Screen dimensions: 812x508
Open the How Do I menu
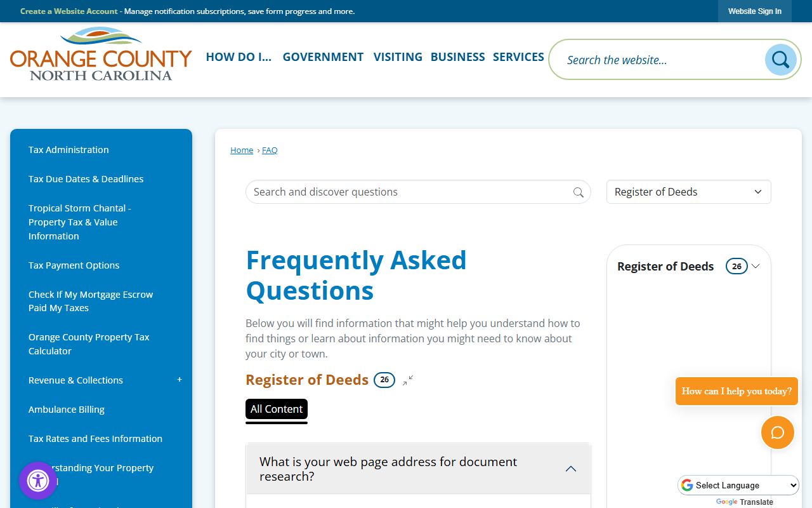pos(239,57)
